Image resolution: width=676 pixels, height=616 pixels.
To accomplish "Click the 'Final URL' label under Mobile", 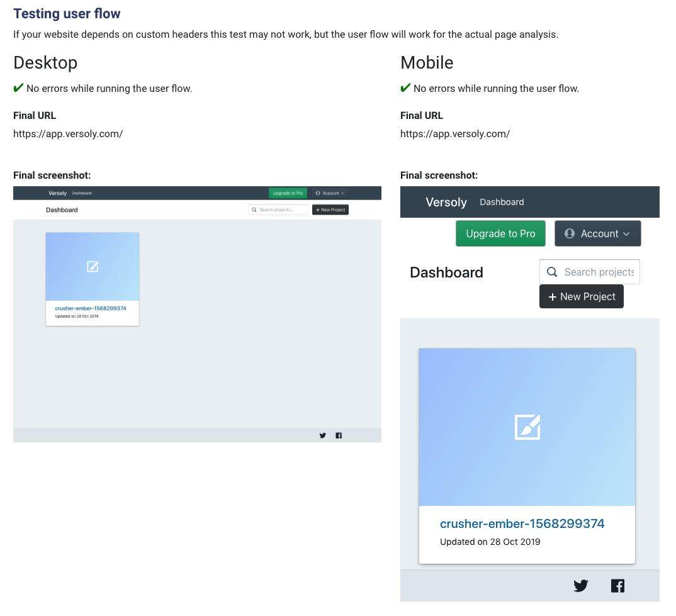I will tap(422, 116).
